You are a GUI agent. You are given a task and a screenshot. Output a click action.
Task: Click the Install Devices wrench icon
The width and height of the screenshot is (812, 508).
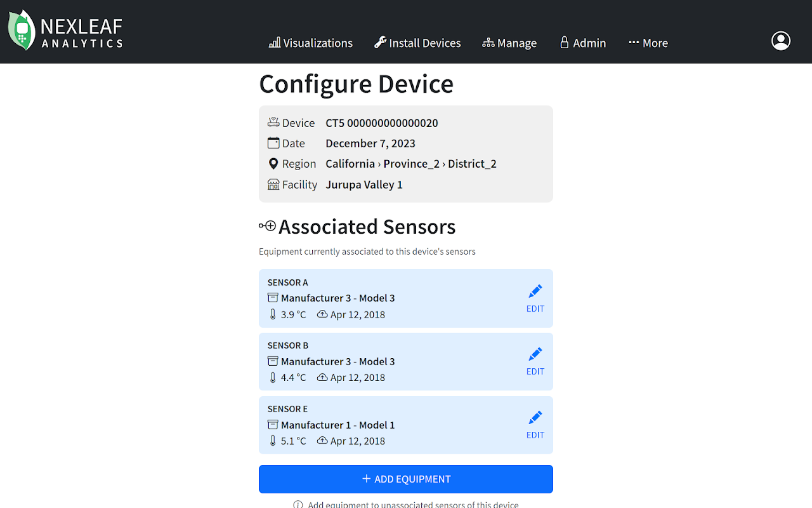pos(380,43)
